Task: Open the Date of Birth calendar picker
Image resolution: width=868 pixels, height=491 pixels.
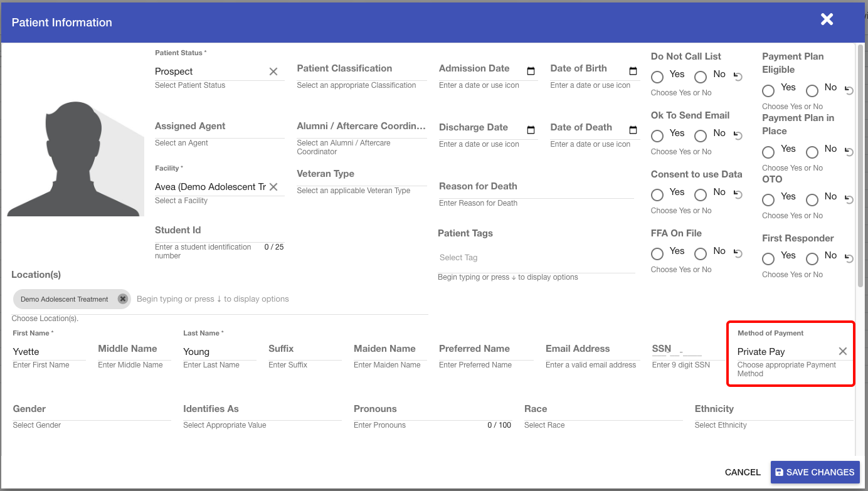Action: [x=633, y=71]
